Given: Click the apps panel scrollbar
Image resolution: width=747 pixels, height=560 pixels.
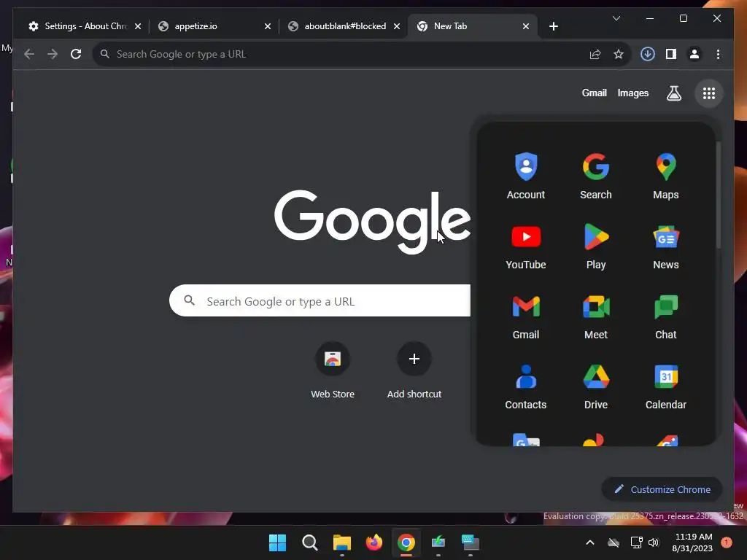Looking at the screenshot, I should coord(718,195).
